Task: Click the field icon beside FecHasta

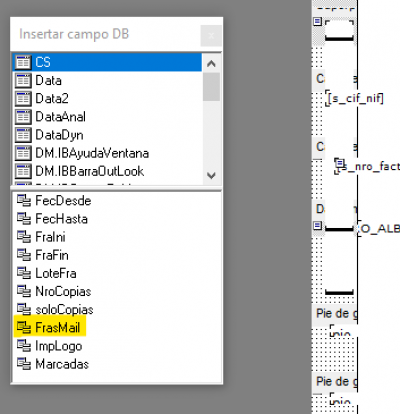Action: click(x=24, y=219)
